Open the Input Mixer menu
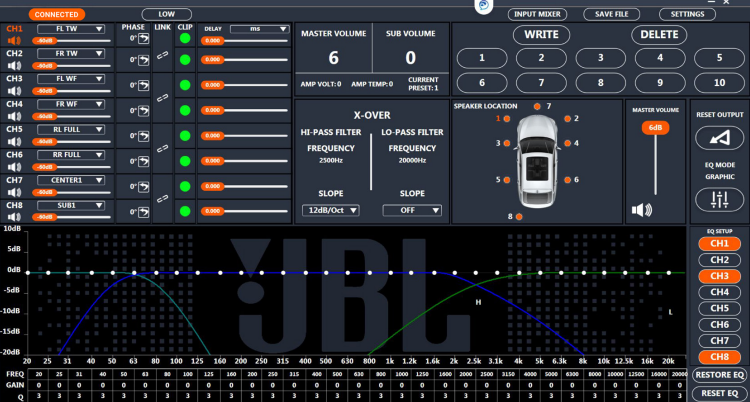750x402 pixels. pos(538,14)
